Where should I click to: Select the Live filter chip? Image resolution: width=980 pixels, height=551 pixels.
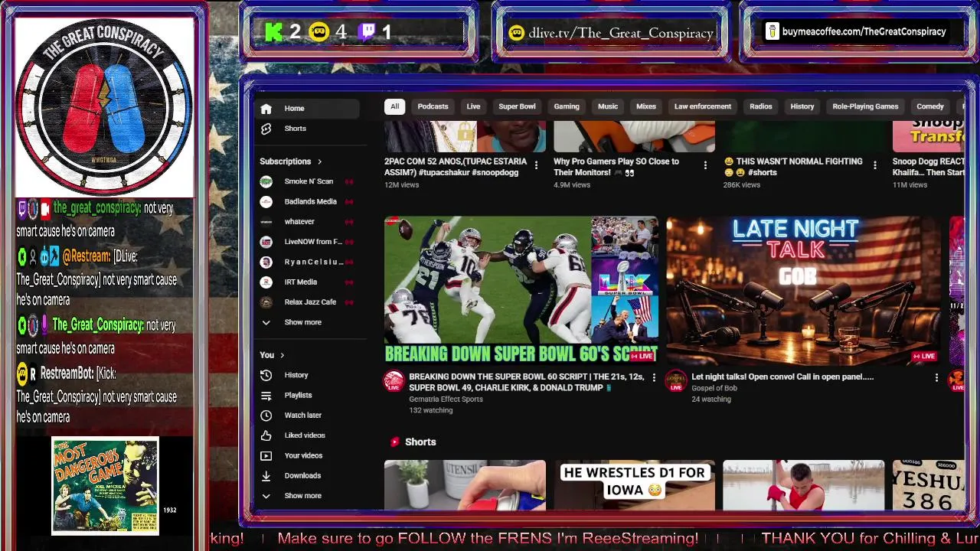click(x=473, y=106)
